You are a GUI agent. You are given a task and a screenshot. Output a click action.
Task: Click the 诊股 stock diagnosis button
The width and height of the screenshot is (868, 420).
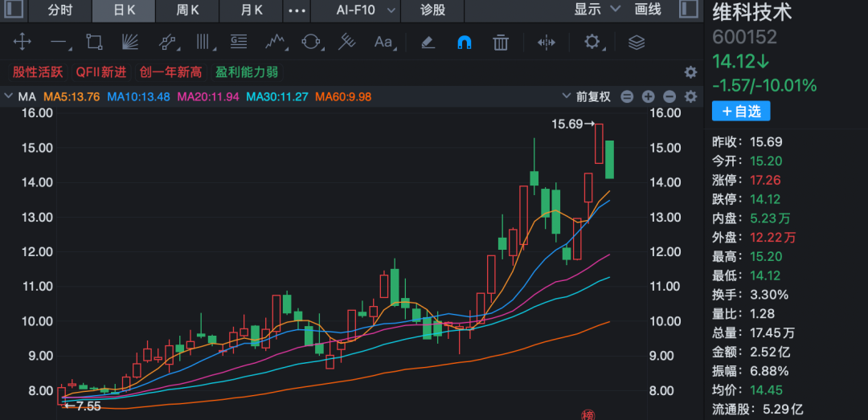click(x=432, y=10)
